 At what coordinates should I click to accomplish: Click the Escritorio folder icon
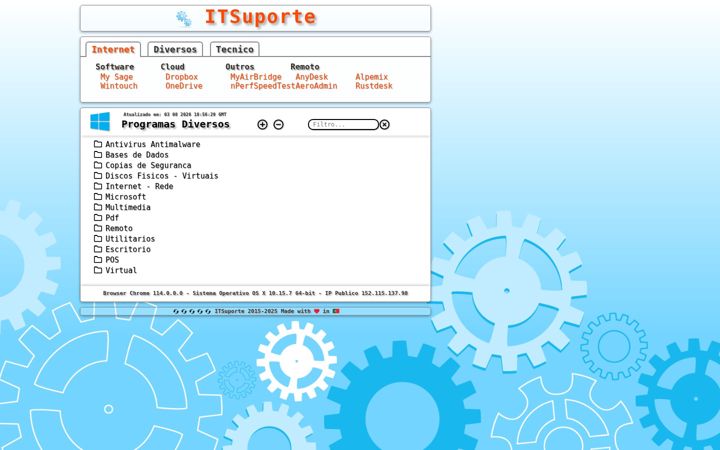click(x=98, y=249)
